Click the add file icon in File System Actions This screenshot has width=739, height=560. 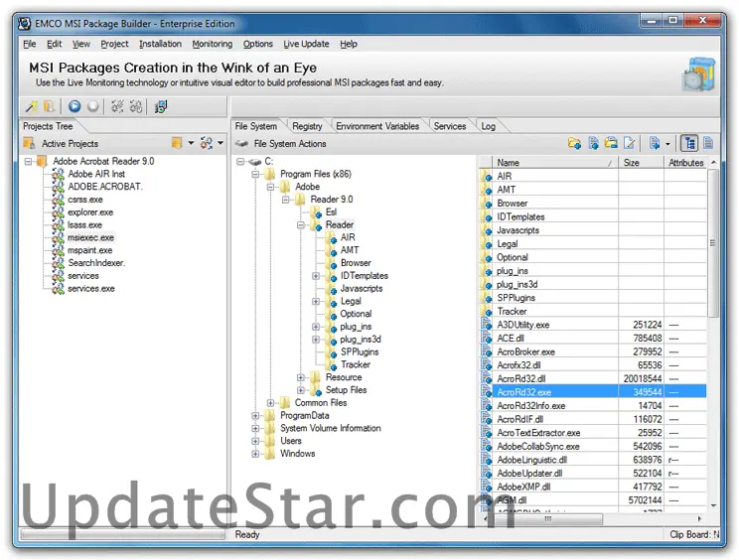[x=594, y=143]
